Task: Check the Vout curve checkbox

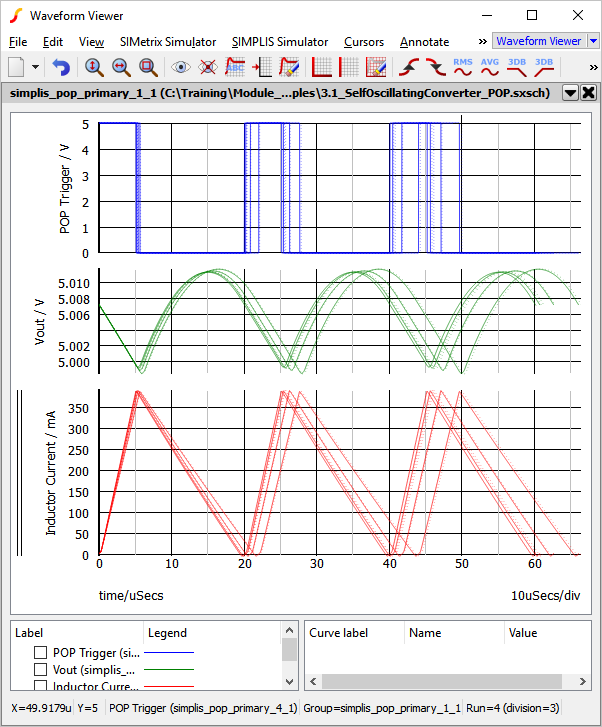Action: click(41, 669)
